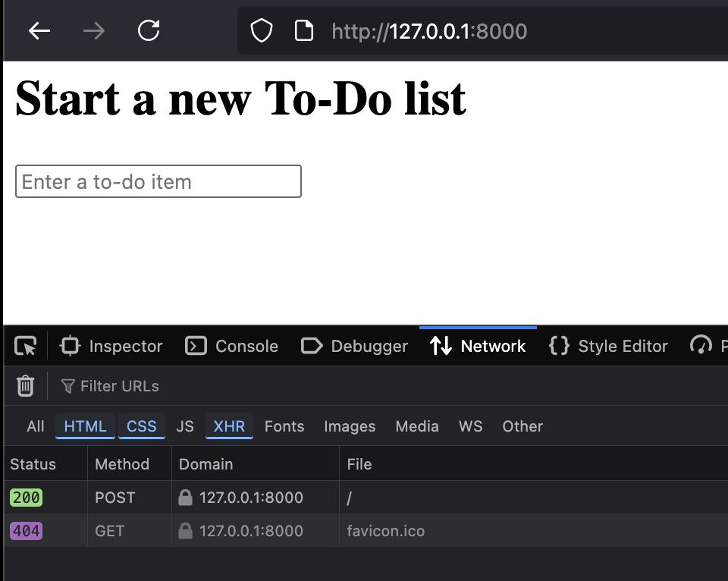Click the 'Enter a to-do item' field
728x581 pixels.
(158, 181)
